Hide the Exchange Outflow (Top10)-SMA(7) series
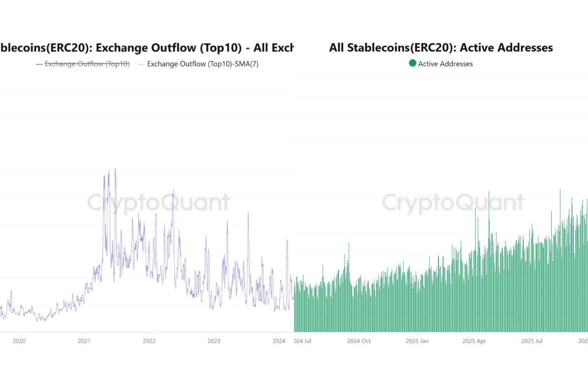 202,64
